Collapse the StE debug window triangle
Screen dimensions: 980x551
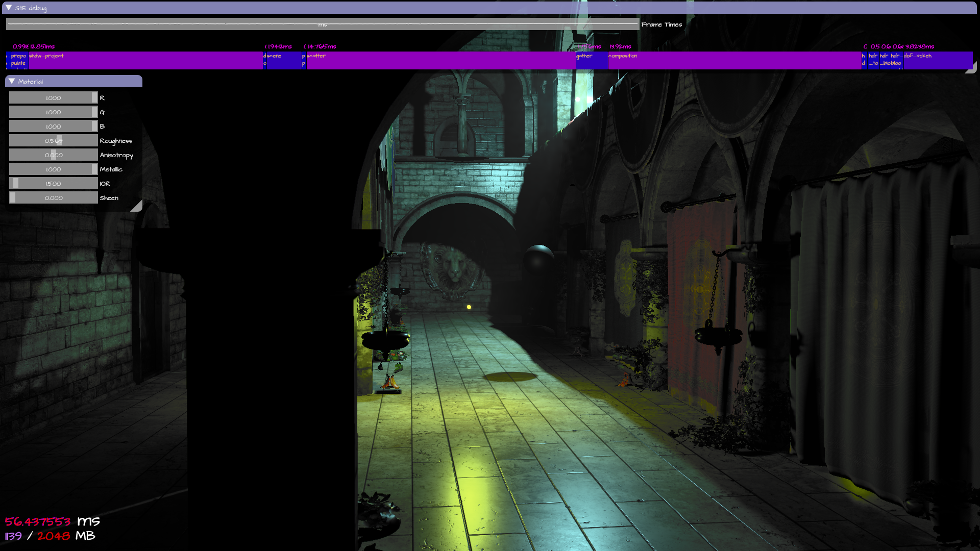pos(9,8)
